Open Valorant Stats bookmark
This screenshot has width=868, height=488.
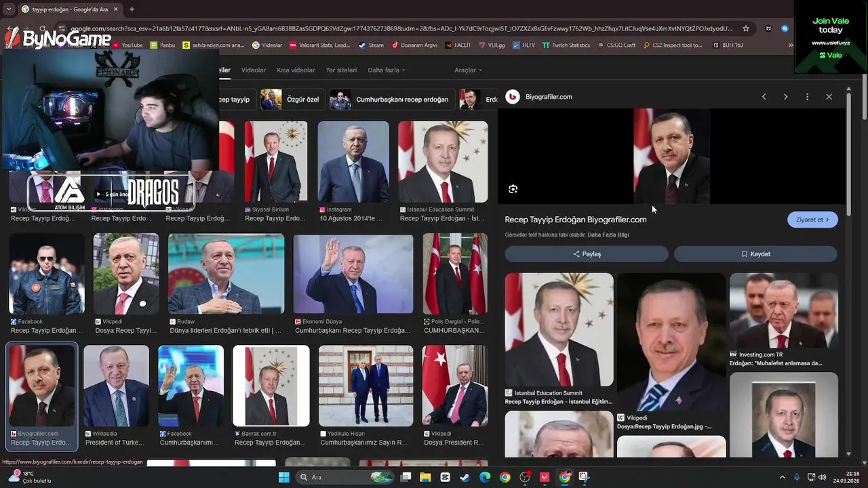(319, 45)
